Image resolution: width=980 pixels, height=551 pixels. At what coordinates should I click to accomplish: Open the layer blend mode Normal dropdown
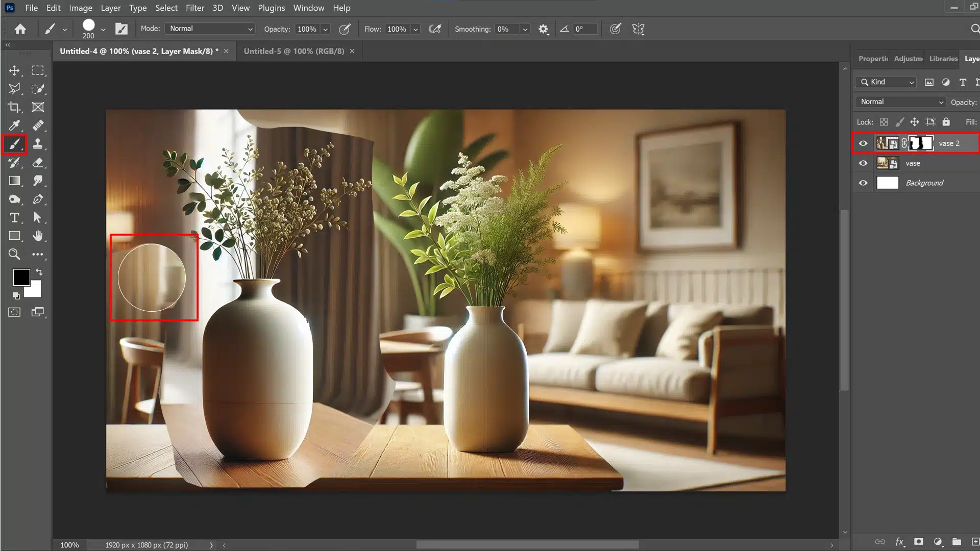click(901, 102)
